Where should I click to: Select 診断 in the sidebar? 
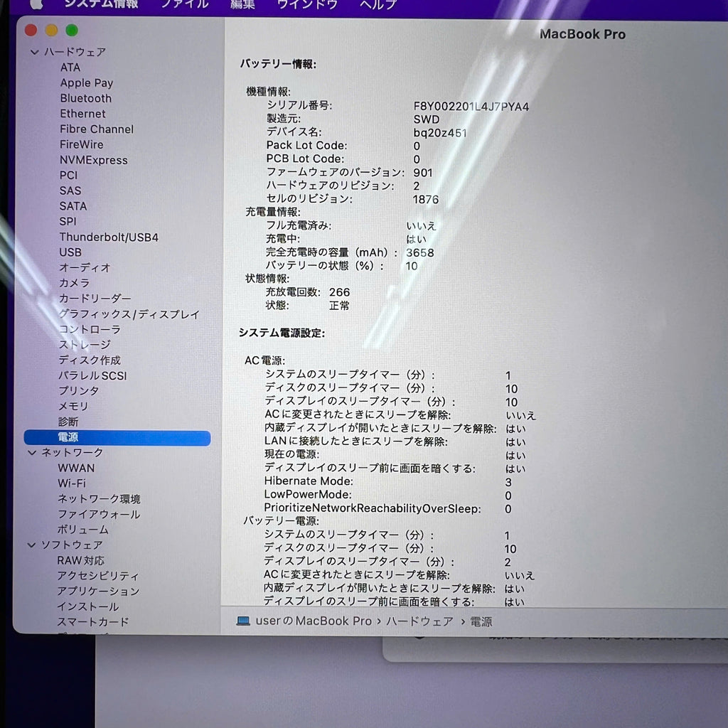point(68,422)
